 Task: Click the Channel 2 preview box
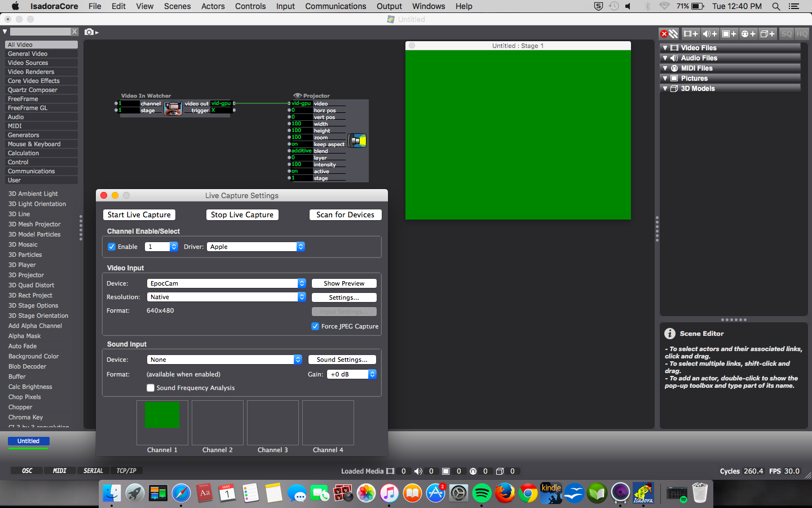coord(218,423)
